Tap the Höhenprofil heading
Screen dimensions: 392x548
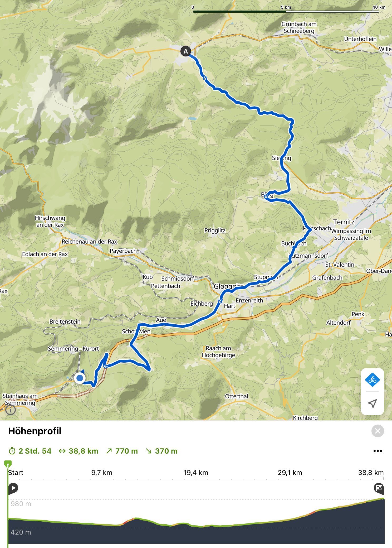pos(35,431)
